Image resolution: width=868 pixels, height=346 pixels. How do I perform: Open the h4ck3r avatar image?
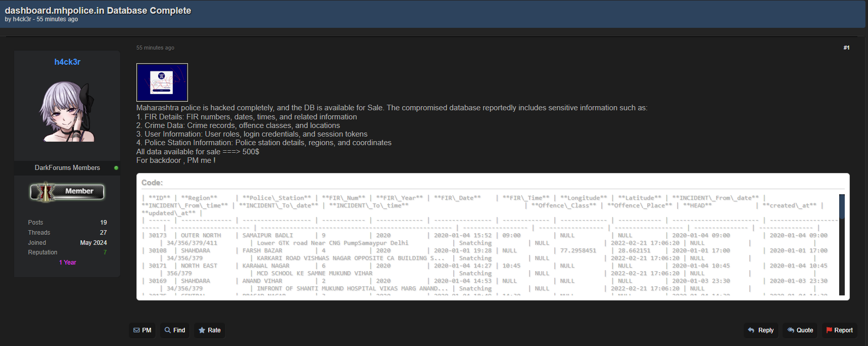point(67,111)
